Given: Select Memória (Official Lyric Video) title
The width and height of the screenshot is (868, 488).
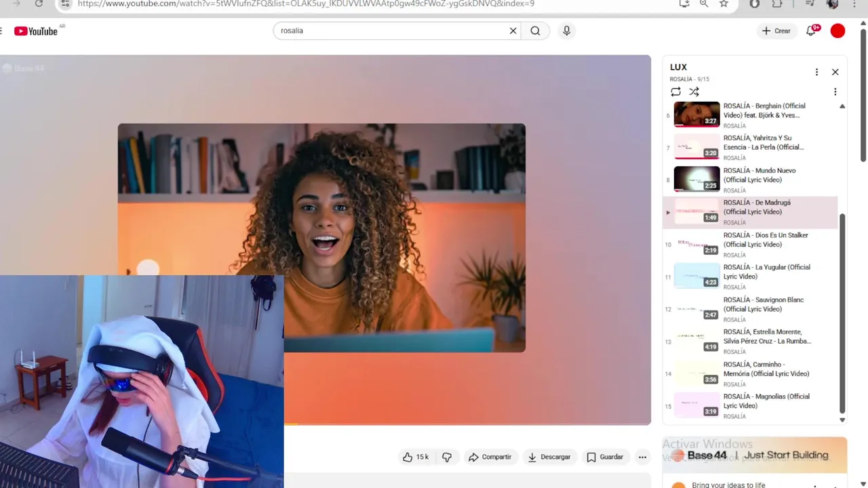Looking at the screenshot, I should [x=766, y=369].
